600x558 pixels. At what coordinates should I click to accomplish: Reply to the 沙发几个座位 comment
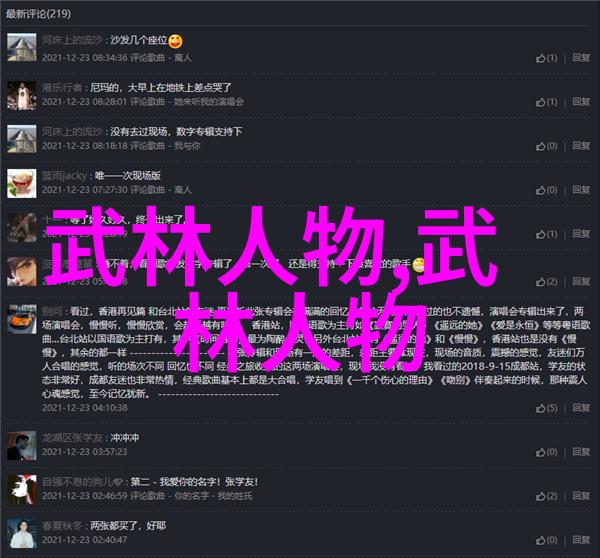coord(581,58)
